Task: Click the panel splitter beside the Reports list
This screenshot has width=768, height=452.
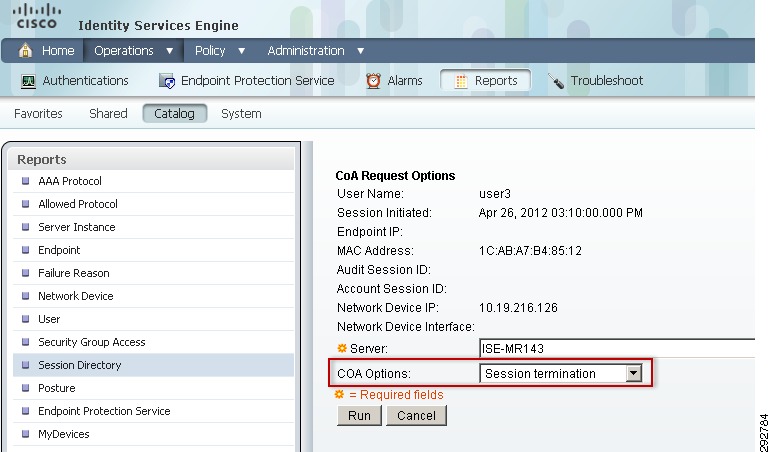Action: 308,296
